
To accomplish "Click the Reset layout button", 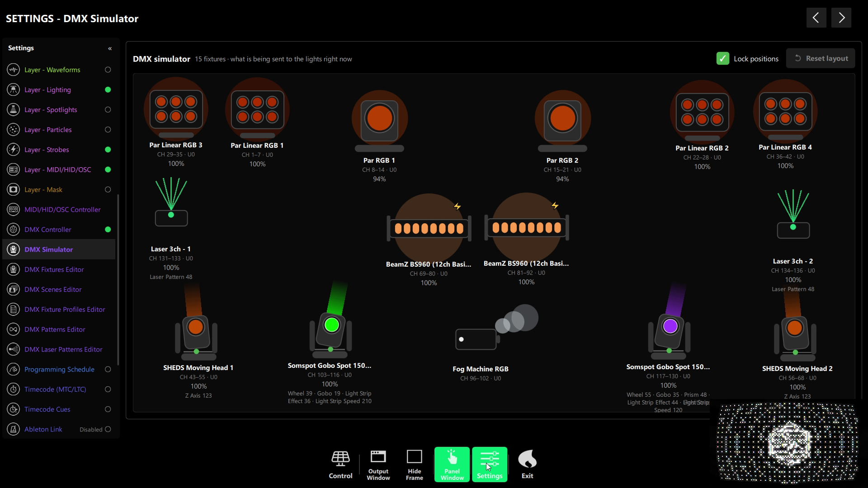I will (821, 58).
